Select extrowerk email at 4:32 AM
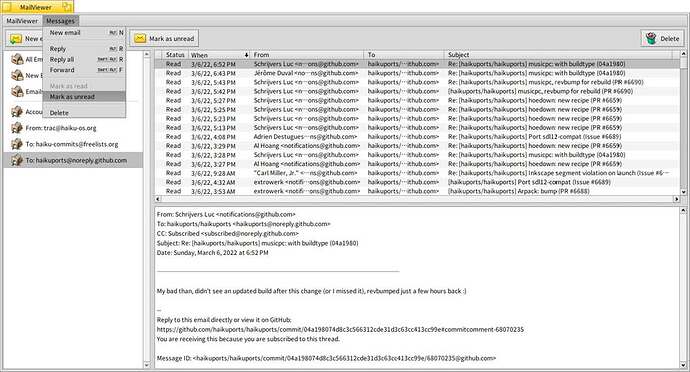 pos(417,182)
